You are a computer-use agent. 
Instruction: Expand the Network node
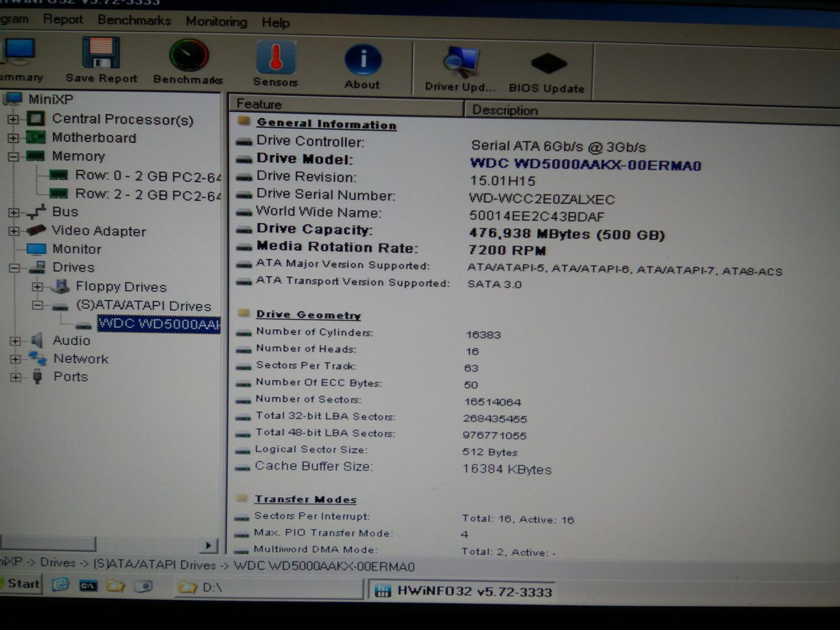(15, 359)
